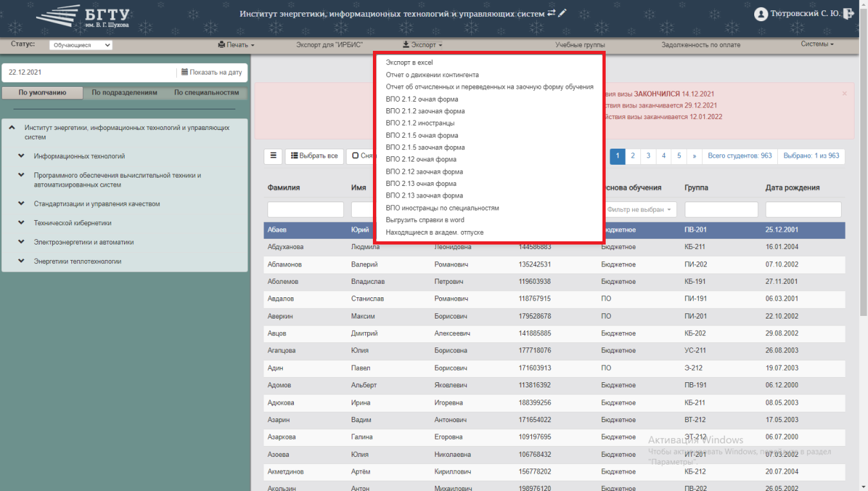Go to page 4 of students
The width and height of the screenshot is (868, 491).
tap(664, 156)
